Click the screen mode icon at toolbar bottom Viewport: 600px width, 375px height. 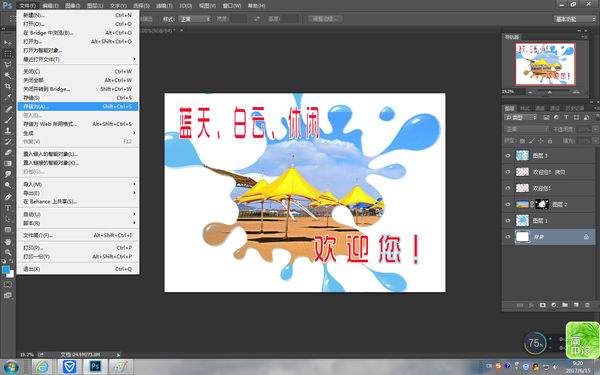point(8,295)
